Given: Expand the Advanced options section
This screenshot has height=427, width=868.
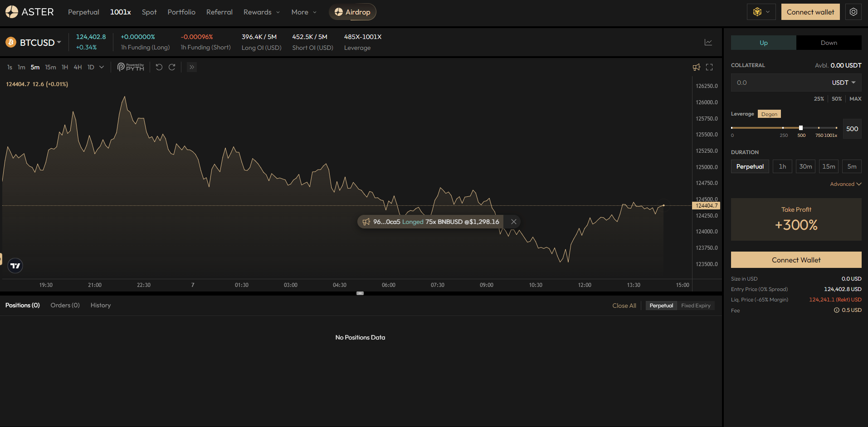Looking at the screenshot, I should 845,184.
